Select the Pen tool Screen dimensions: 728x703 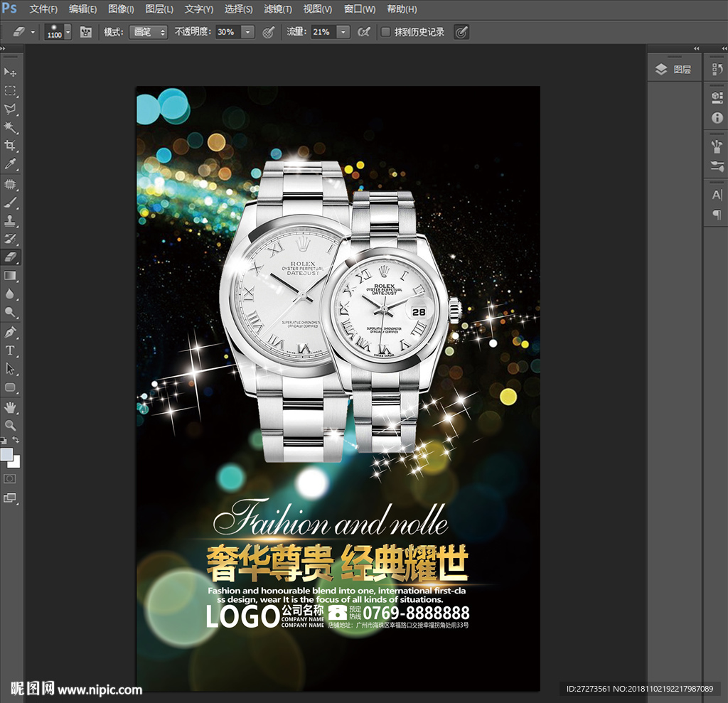pos(10,333)
